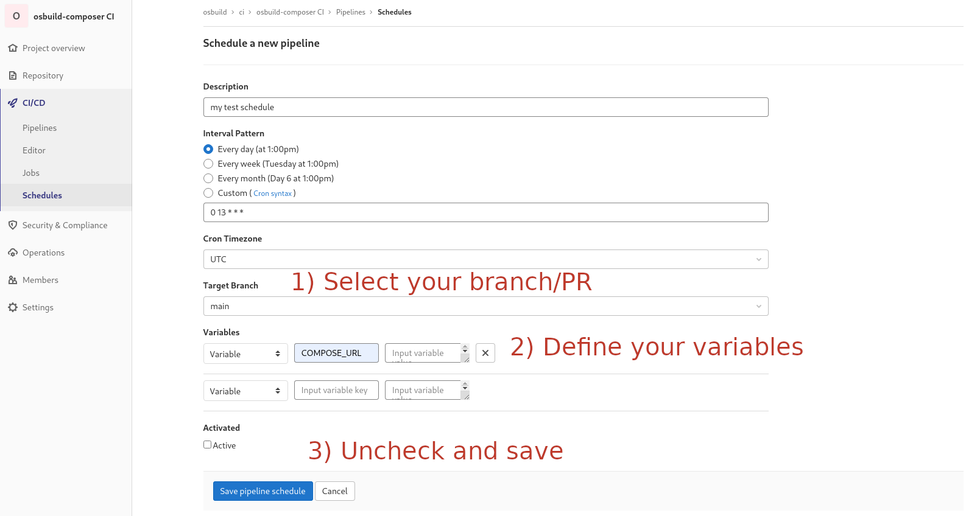Click Save pipeline schedule button
The image size is (980, 516).
[x=263, y=491]
